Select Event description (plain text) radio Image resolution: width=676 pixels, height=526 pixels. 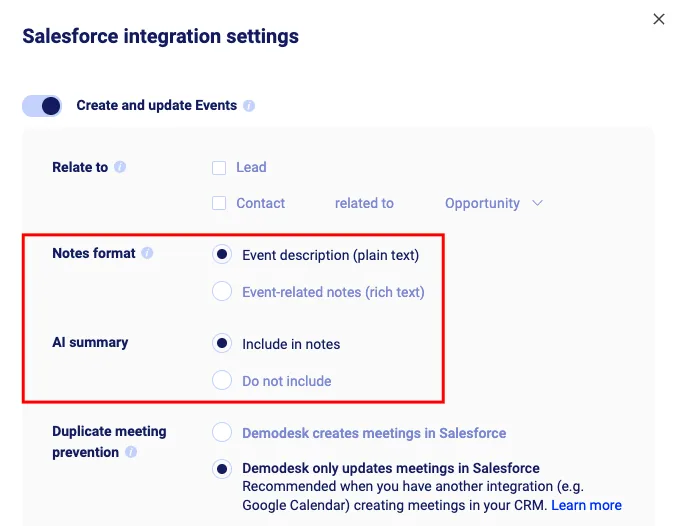[x=222, y=255]
